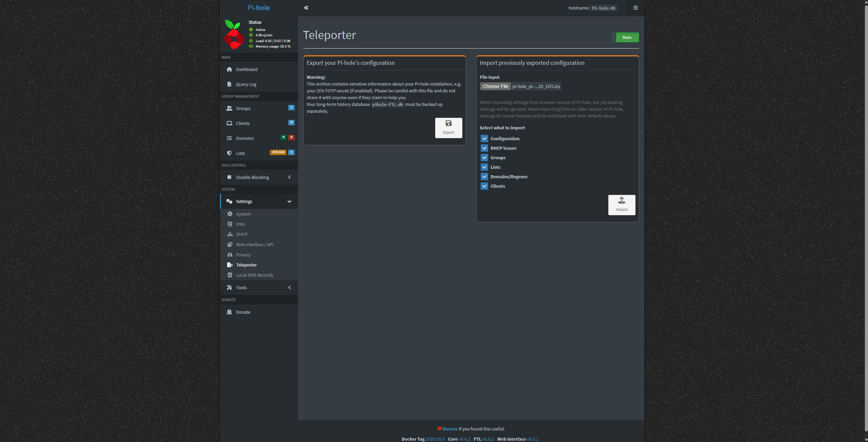
Task: Click the Import button
Action: click(622, 205)
